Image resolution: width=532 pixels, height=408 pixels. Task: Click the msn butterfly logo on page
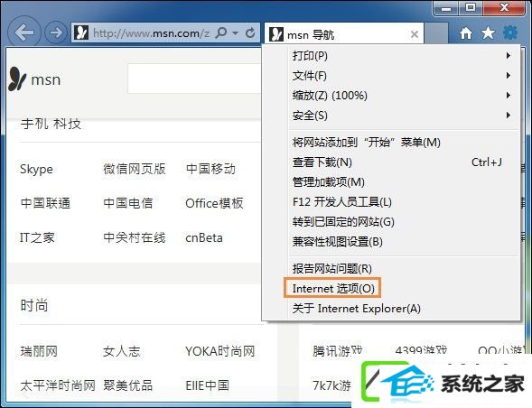pos(17,79)
